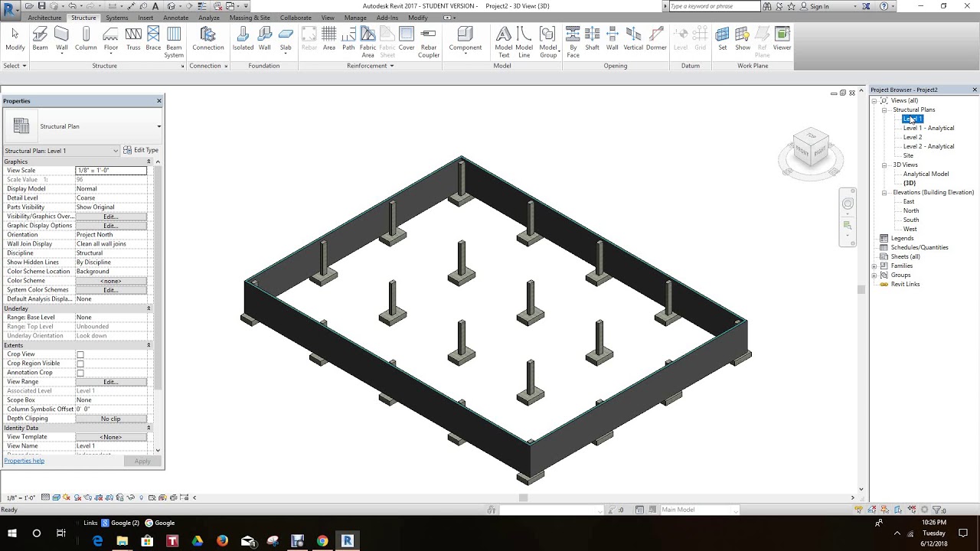980x551 pixels.
Task: Toggle the Annotation Crop checkbox
Action: tap(80, 373)
